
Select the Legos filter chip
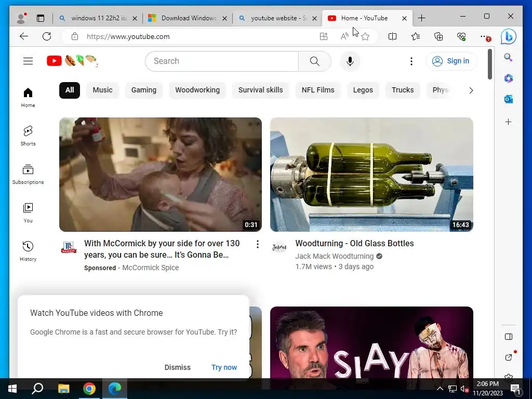point(363,90)
